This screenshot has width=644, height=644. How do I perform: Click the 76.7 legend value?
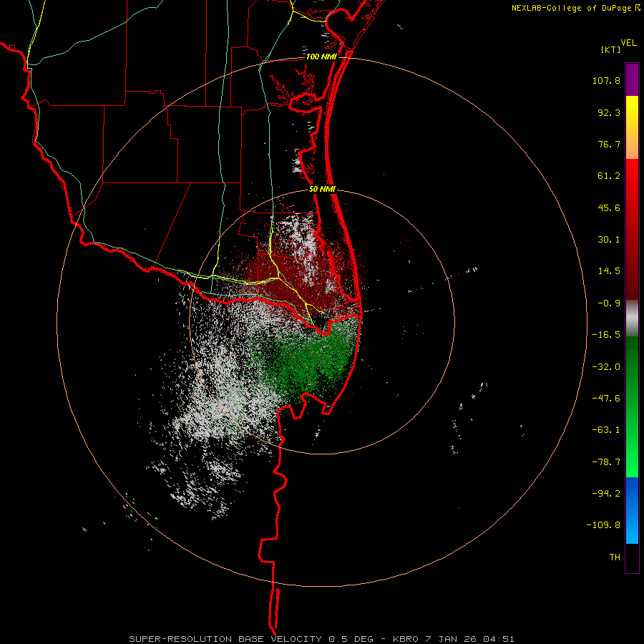tap(609, 144)
